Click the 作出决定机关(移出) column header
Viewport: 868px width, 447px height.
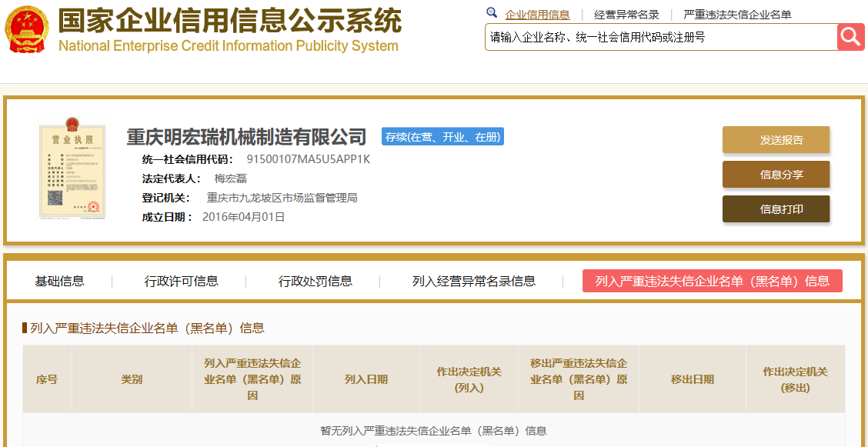click(796, 379)
